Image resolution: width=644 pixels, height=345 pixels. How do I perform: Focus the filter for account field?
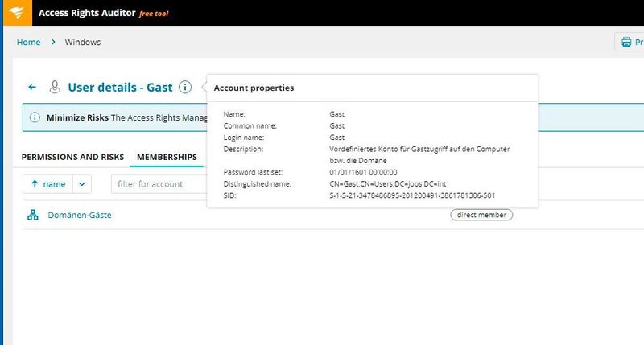159,184
